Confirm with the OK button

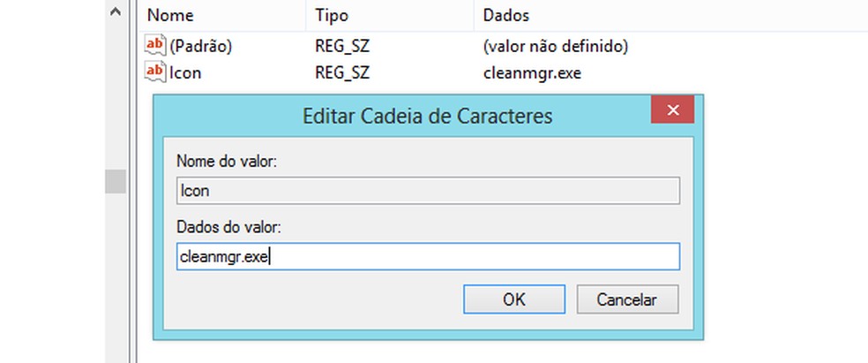514,299
